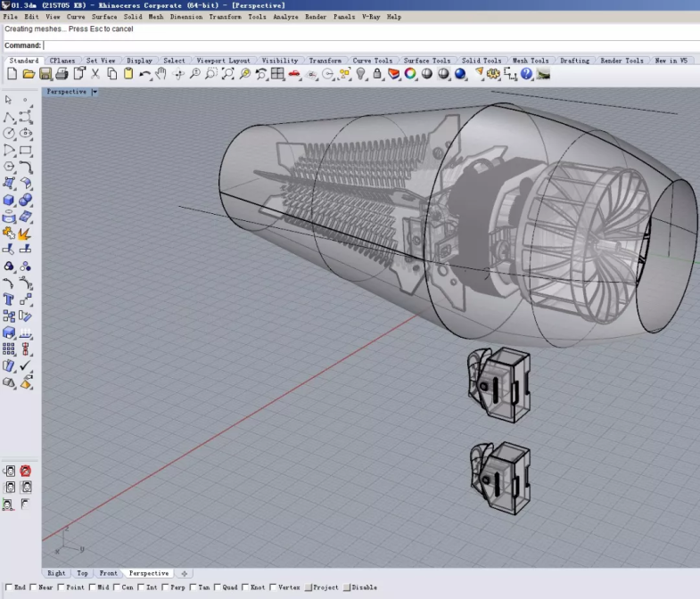Click the Explode tool icon
Screen dimensions: 700x599
click(26, 234)
